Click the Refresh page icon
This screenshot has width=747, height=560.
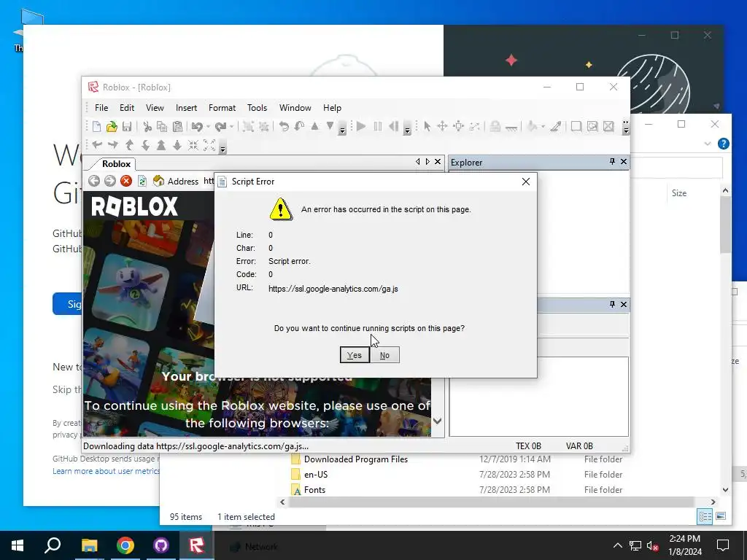(x=142, y=181)
